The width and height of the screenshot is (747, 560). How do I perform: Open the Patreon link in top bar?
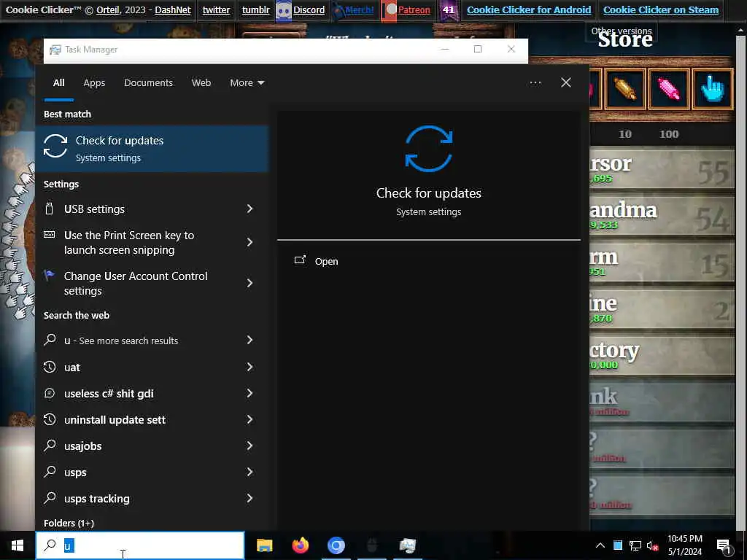tap(414, 9)
